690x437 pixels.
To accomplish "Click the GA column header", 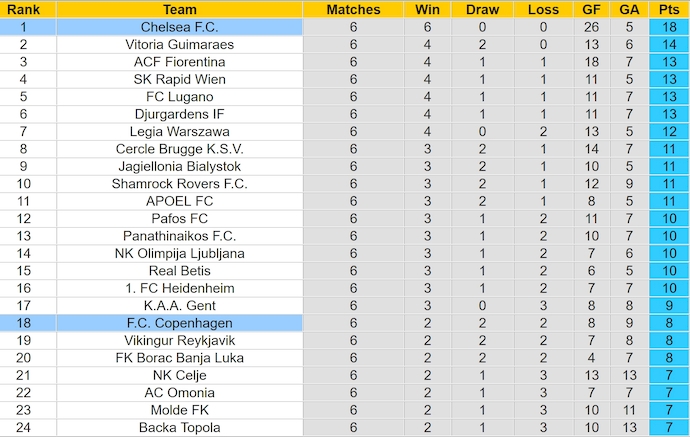I will pyautogui.click(x=628, y=9).
